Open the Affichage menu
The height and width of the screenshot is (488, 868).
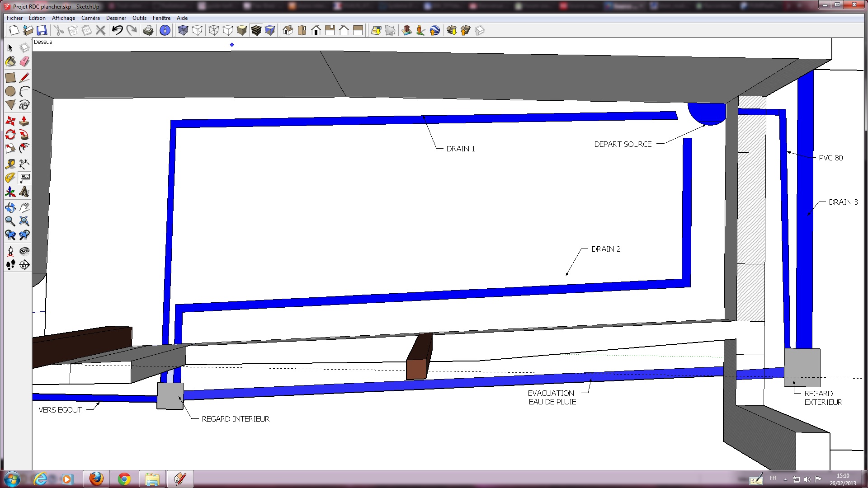click(63, 18)
